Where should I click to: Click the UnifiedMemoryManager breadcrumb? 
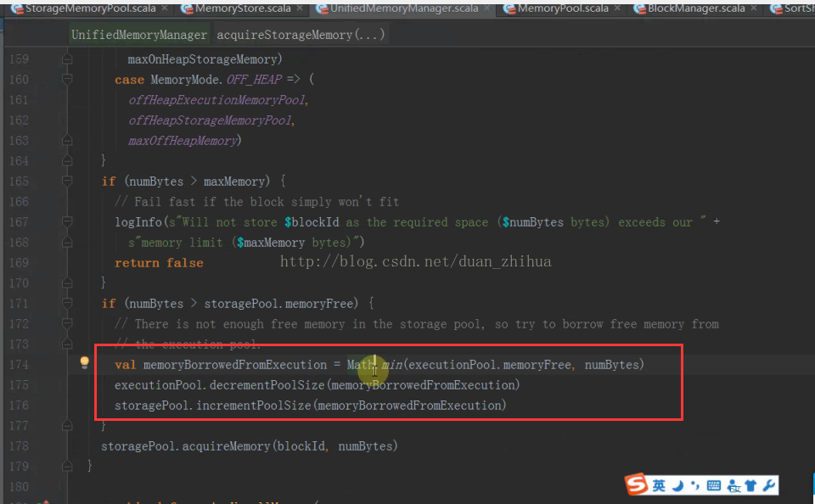pos(138,35)
